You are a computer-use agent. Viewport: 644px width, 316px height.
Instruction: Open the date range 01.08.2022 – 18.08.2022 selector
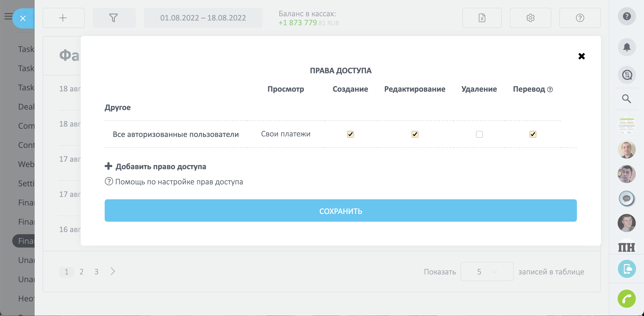tap(203, 18)
